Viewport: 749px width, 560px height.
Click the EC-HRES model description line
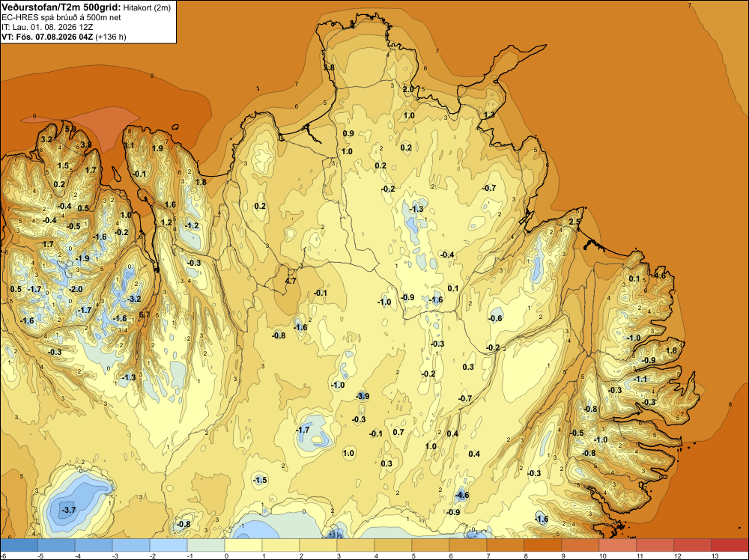tap(61, 17)
